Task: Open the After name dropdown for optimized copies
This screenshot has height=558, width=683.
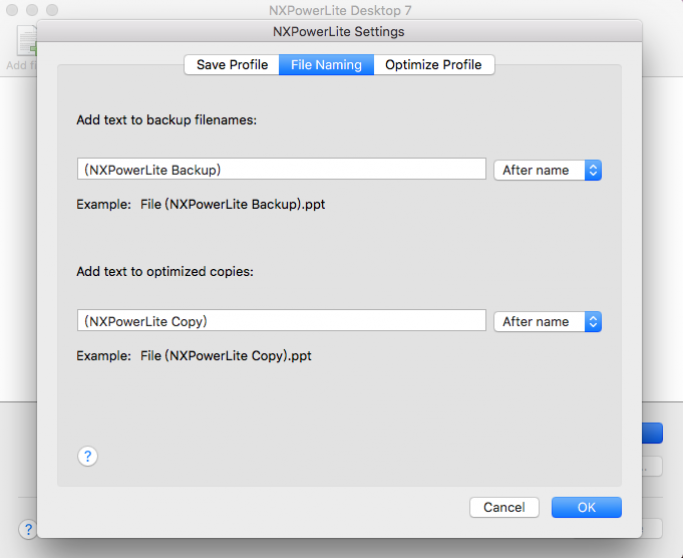Action: tap(548, 321)
